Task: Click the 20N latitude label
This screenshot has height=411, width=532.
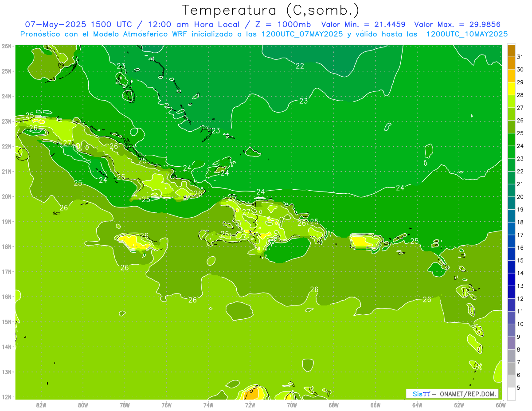Action: click(7, 196)
